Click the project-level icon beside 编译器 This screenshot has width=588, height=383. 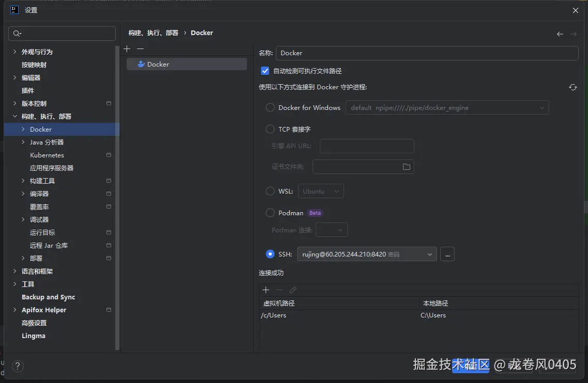pos(109,194)
